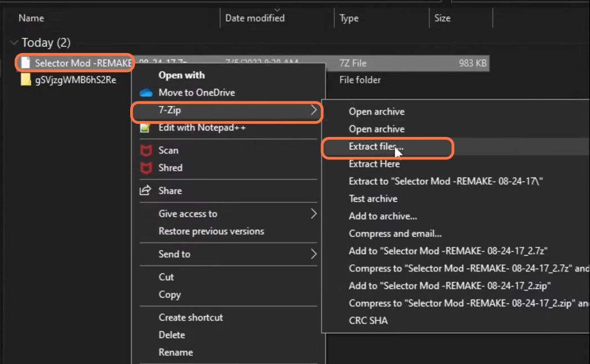
Task: Choose Add to archive...
Action: pyautogui.click(x=383, y=216)
